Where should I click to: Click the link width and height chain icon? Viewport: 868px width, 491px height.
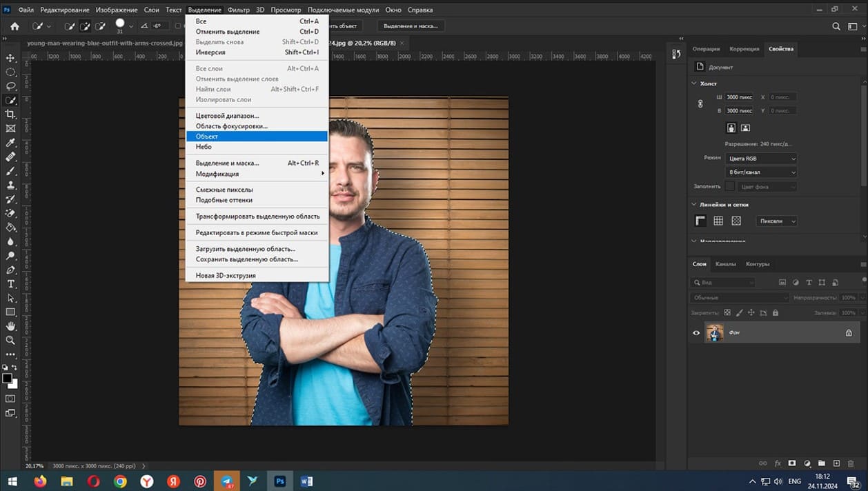pyautogui.click(x=700, y=103)
